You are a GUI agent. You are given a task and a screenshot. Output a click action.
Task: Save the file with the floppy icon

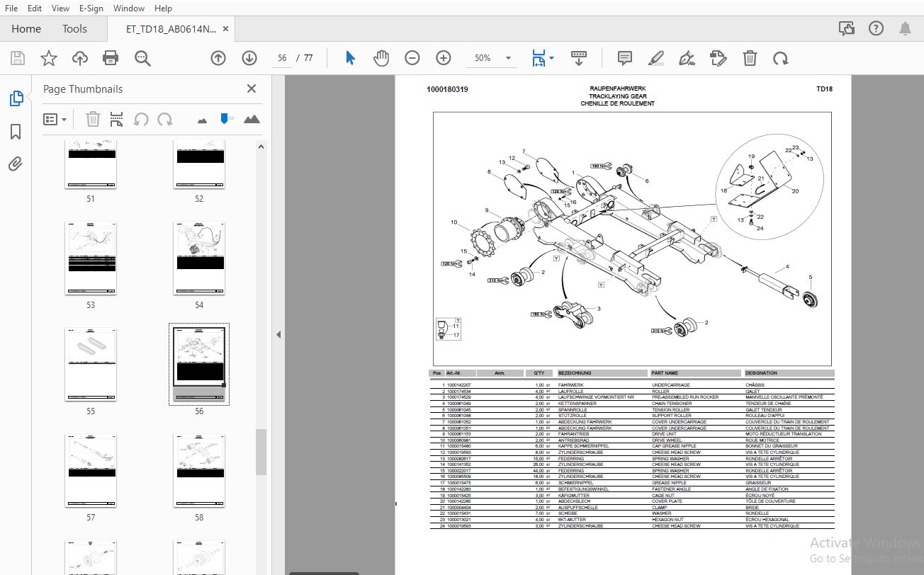18,58
